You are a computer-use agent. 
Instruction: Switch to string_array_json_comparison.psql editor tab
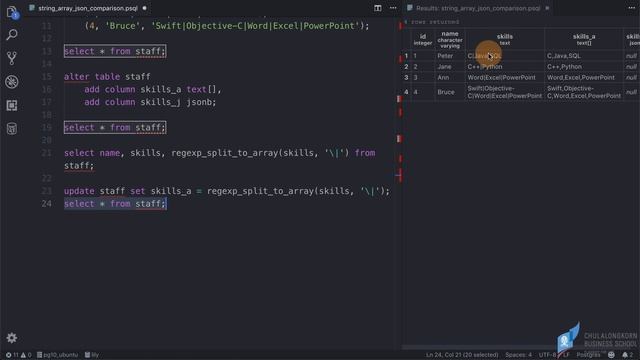tap(88, 8)
